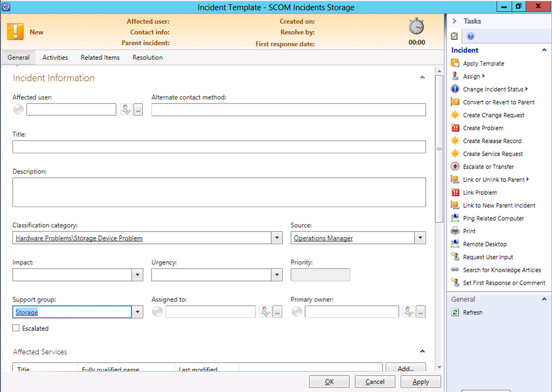
Task: Click the Remote Desktop icon
Action: (455, 244)
